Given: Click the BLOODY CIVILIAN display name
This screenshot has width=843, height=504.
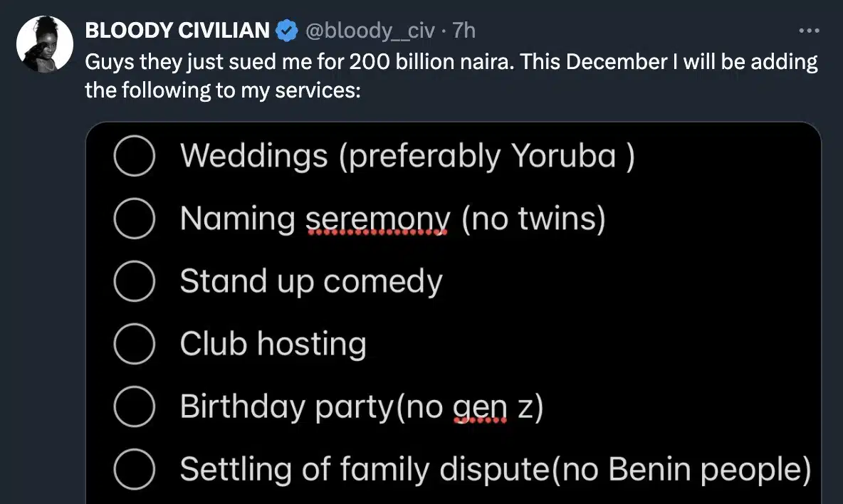Looking at the screenshot, I should point(177,31).
